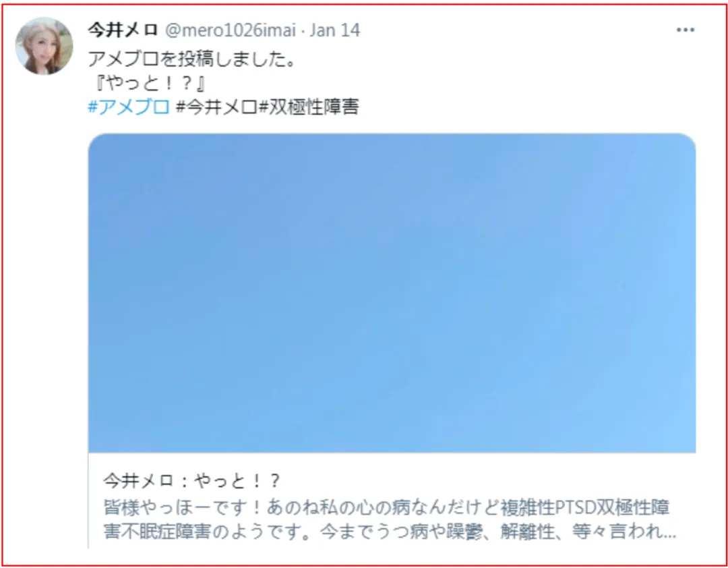728x568 pixels.
Task: Click the blue #アメブロ hashtag
Action: 129,107
